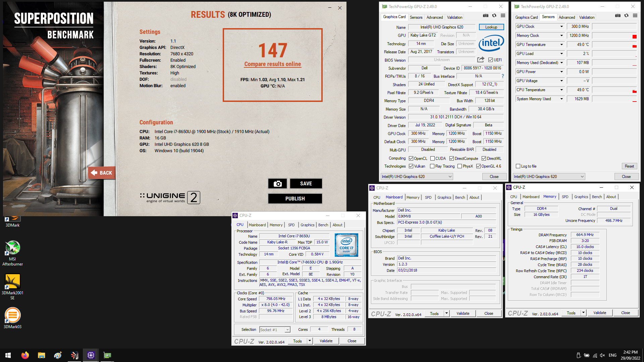Screen dimensions: 644x362
Task: Open SPD tab in CPU-Z CPU window
Action: pos(291,225)
